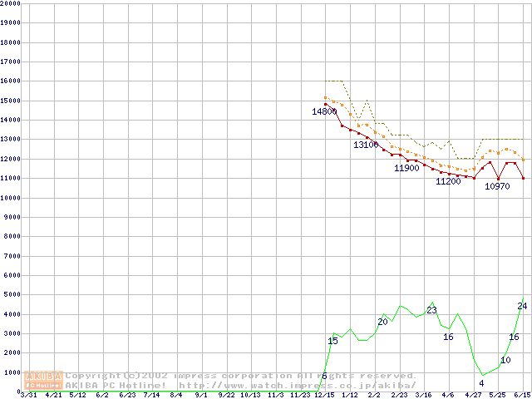
Task: Click the 9/22 date on x-axis
Action: 226,395
